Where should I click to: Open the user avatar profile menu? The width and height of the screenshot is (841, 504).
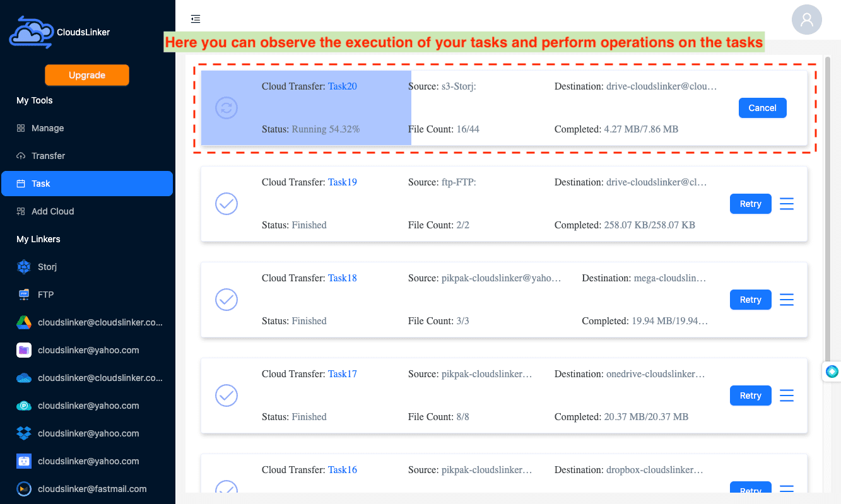[806, 19]
